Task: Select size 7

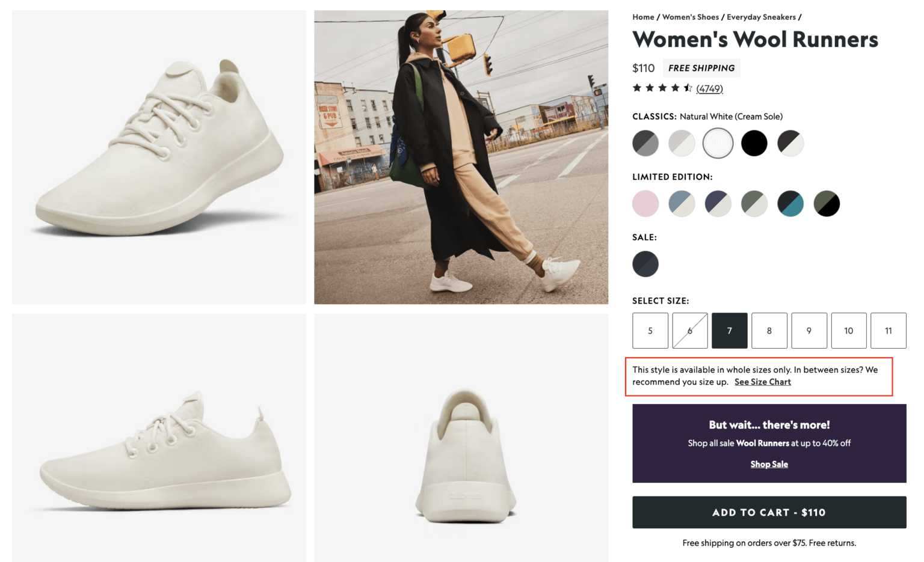Action: [x=729, y=331]
